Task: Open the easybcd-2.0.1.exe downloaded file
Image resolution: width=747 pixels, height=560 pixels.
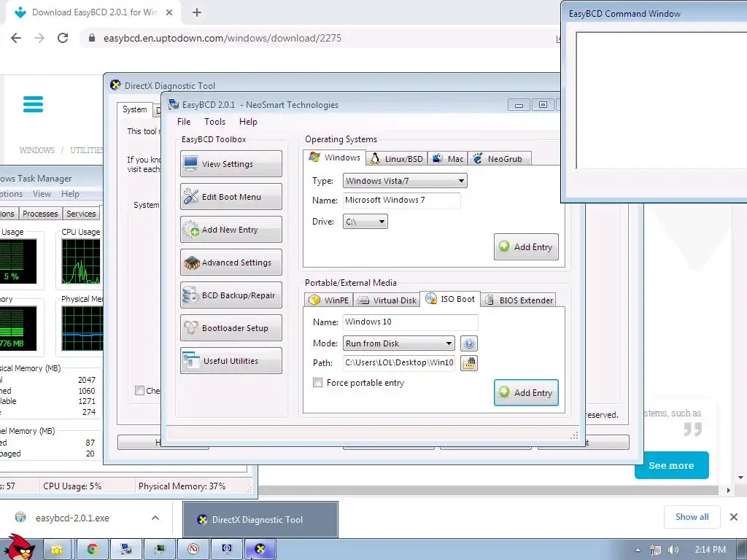Action: [x=72, y=518]
